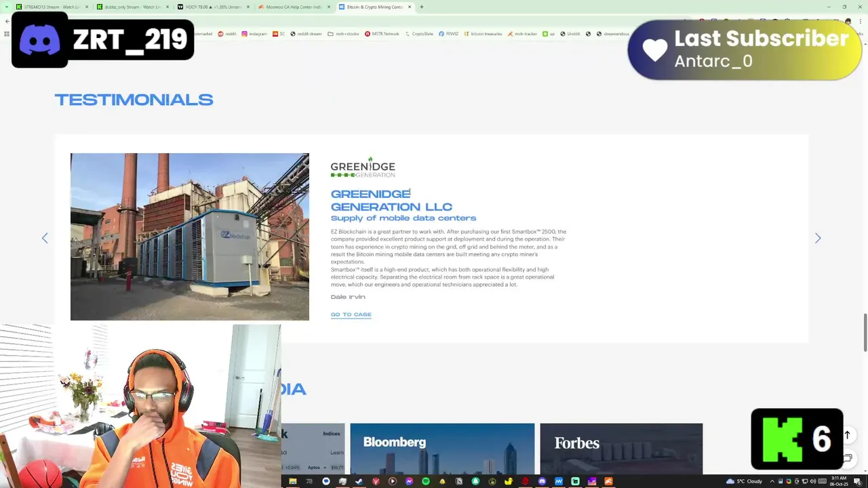
Task: Click the GREENIDGE GENERATION LLC title
Action: coord(391,200)
